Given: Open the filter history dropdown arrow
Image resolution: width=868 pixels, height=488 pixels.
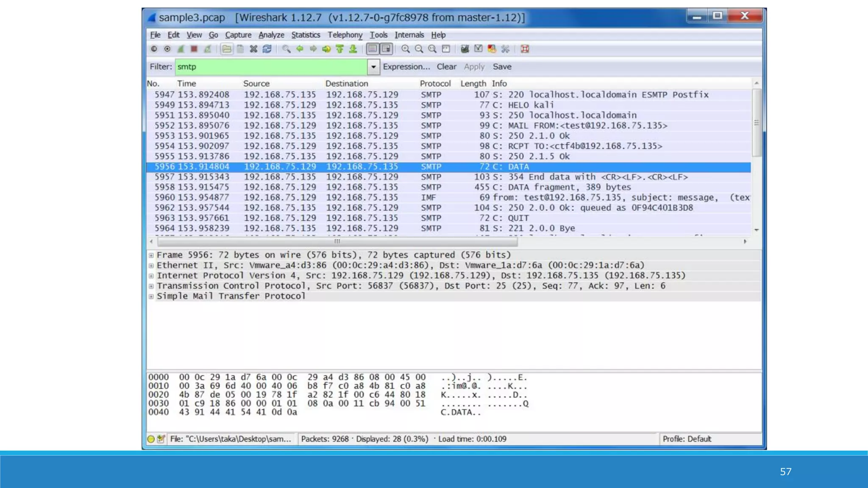Looking at the screenshot, I should tap(373, 67).
